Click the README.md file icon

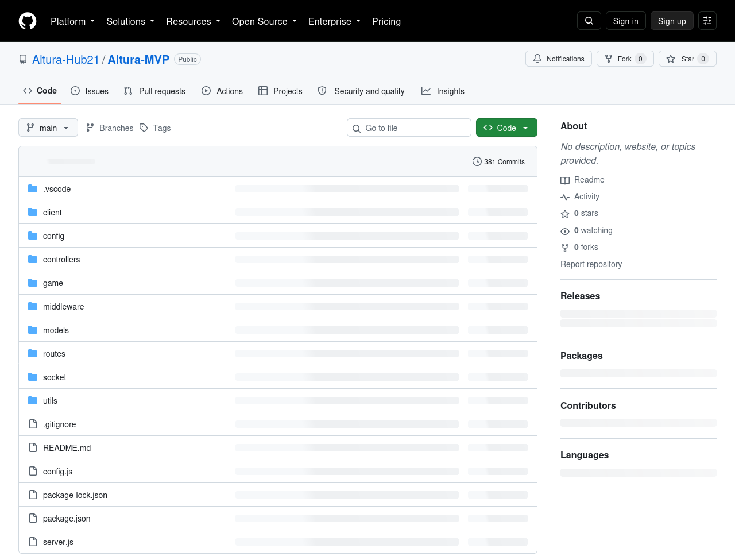point(33,447)
